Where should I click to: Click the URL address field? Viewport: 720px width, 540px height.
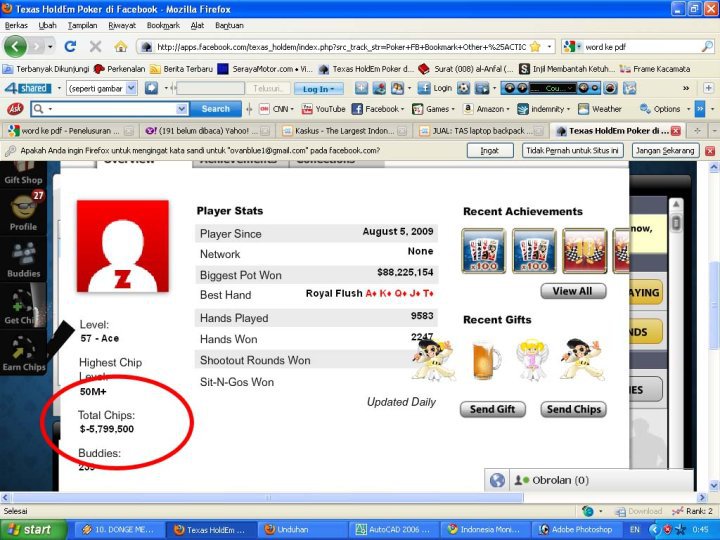pyautogui.click(x=340, y=47)
